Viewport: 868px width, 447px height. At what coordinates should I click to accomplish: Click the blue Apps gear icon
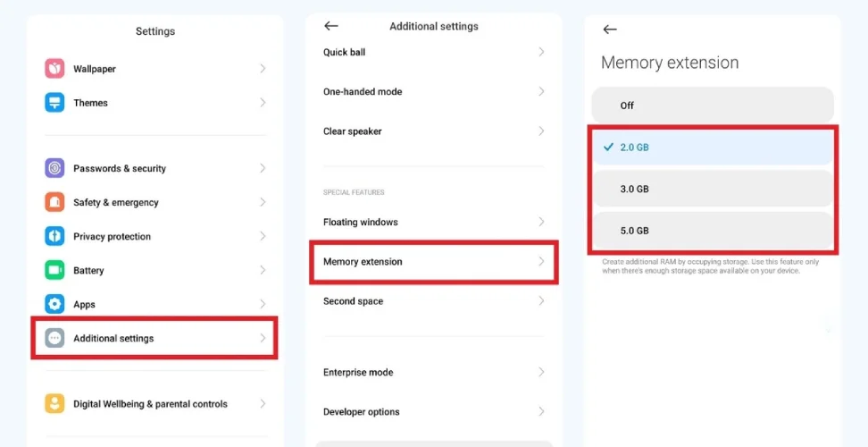tap(54, 304)
